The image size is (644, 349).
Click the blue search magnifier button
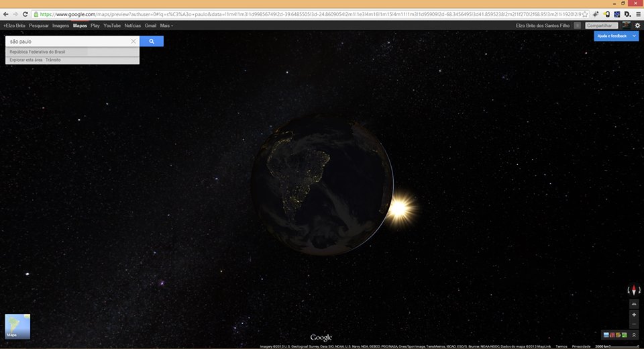(152, 42)
